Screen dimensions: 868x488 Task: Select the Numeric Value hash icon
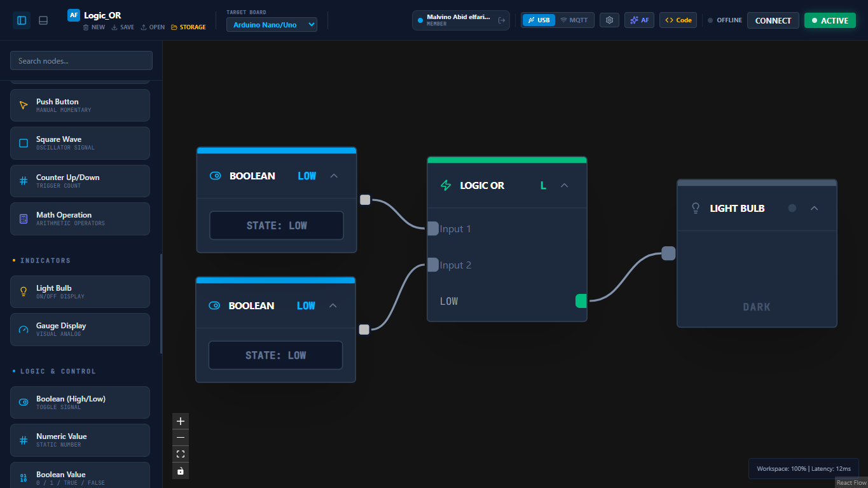pyautogui.click(x=24, y=440)
